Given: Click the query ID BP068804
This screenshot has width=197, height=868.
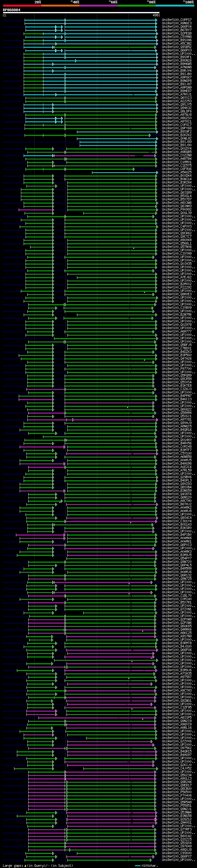Looking at the screenshot, I should pyautogui.click(x=11, y=10).
